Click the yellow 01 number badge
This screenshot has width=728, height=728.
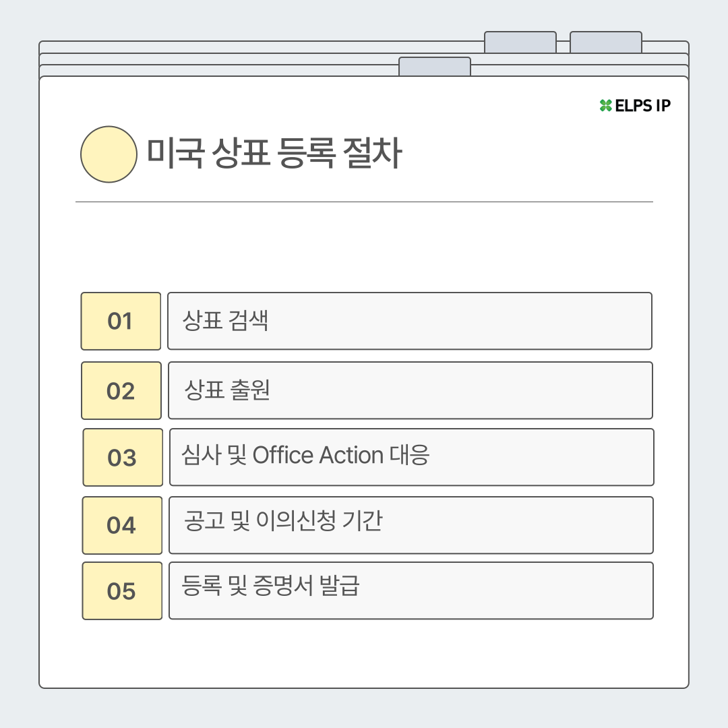121,321
